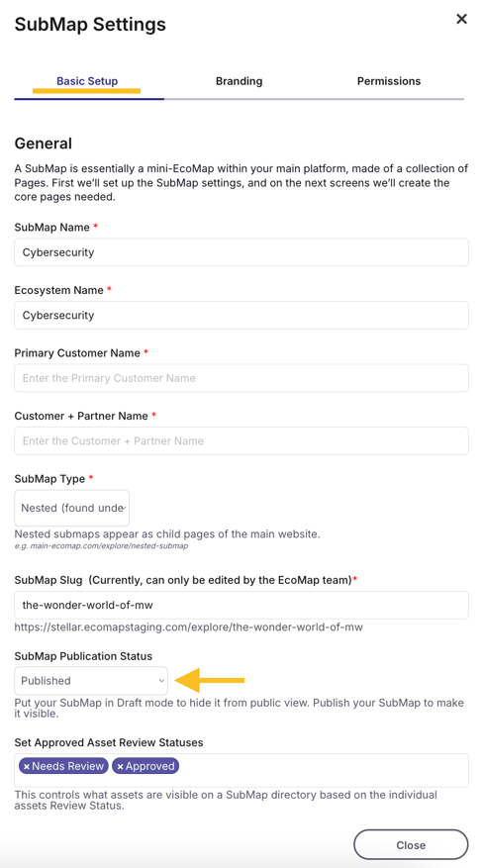Focus the Ecosystem Name field
Image resolution: width=484 pixels, height=868 pixels.
point(242,315)
